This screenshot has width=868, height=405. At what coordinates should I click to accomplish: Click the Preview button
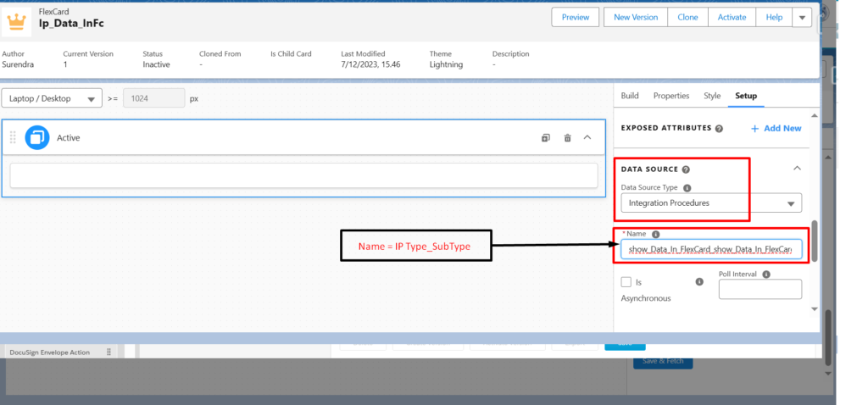[576, 17]
